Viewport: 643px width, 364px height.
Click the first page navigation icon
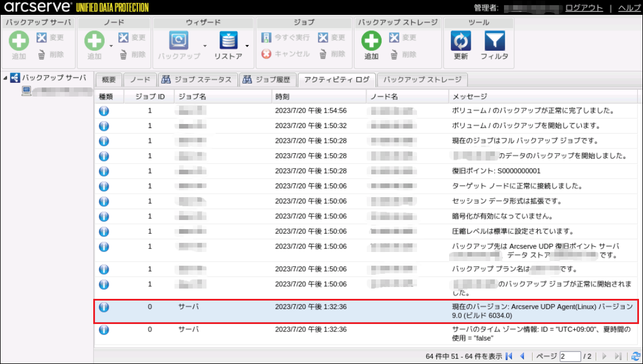coord(509,356)
